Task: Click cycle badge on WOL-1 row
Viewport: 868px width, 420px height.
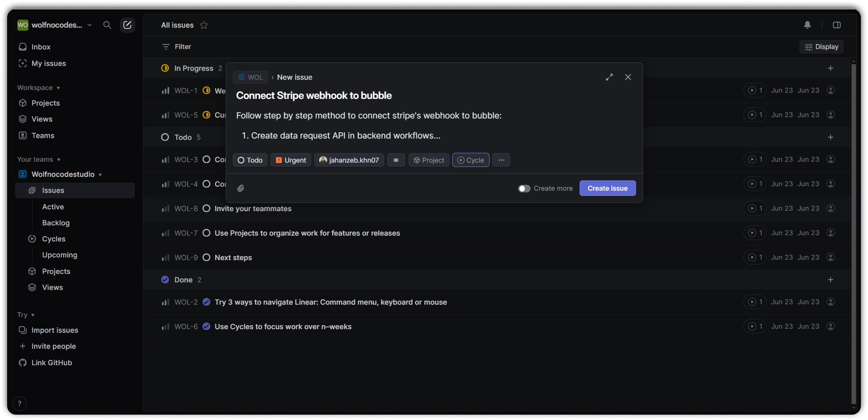Action: click(x=755, y=90)
